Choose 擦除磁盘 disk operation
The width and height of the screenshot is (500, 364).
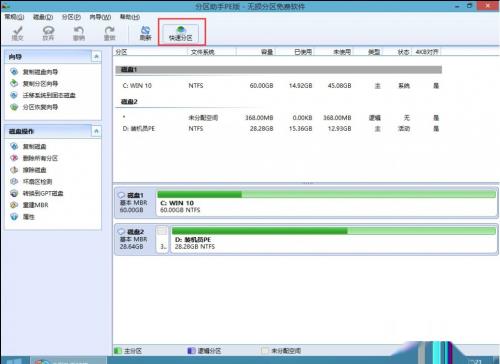[29, 170]
